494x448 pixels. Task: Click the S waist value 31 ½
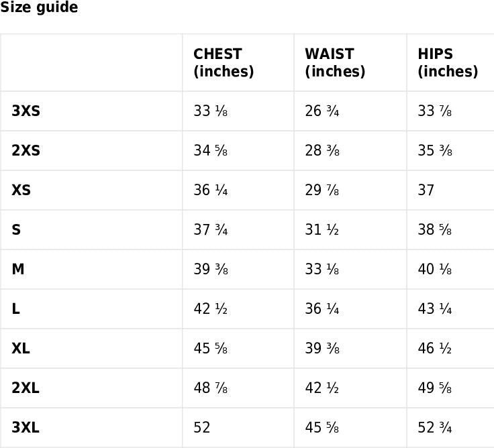322,230
